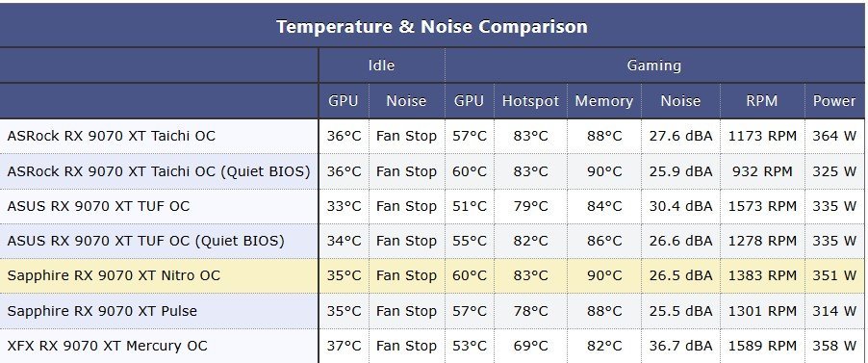
Task: Click the 69°C hotspot value
Action: (x=530, y=346)
